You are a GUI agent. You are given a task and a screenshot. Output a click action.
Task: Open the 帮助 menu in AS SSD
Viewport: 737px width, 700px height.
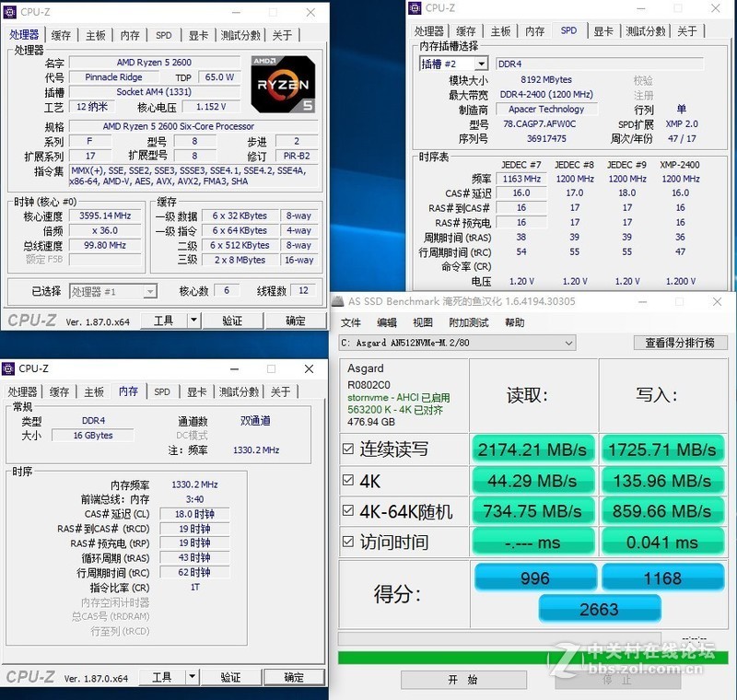click(x=513, y=323)
